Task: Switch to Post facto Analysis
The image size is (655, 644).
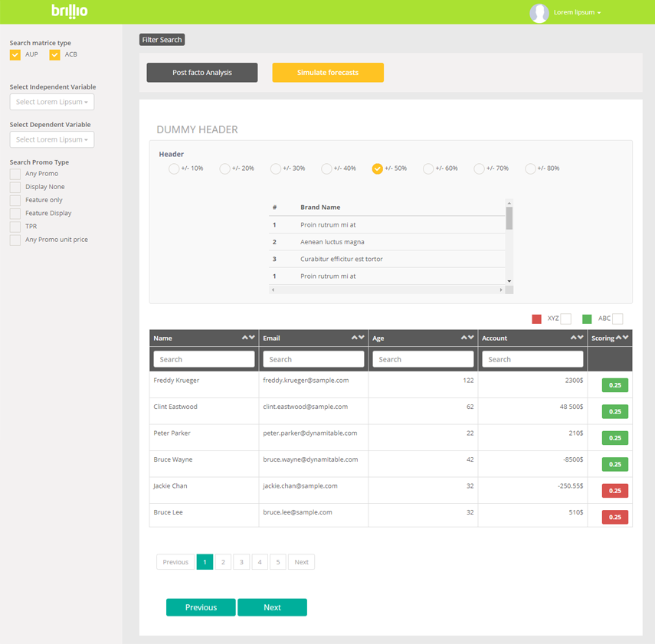Action: click(202, 73)
